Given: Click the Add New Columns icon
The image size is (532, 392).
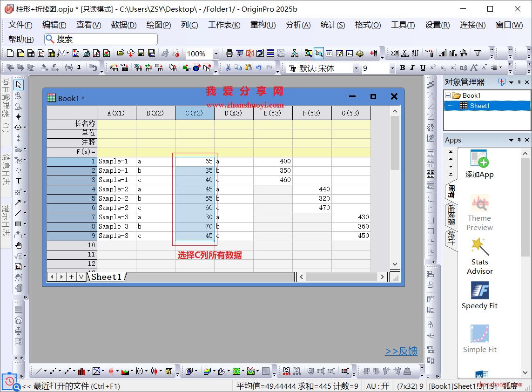Looking at the screenshot, I should pos(374,54).
